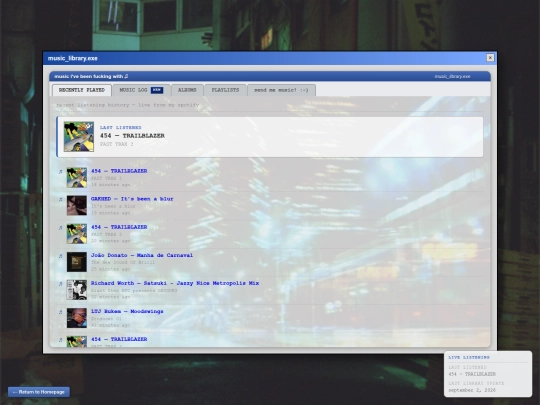Open '454 – TRAILBLAZER' link from 20 minutes ago
The image size is (540, 405).
pyautogui.click(x=119, y=227)
